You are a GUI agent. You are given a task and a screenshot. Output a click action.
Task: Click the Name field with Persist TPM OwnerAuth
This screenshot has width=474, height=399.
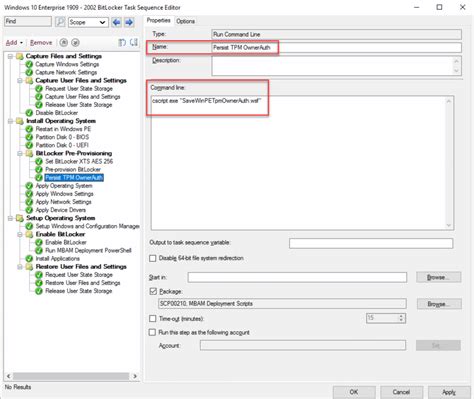(x=336, y=47)
